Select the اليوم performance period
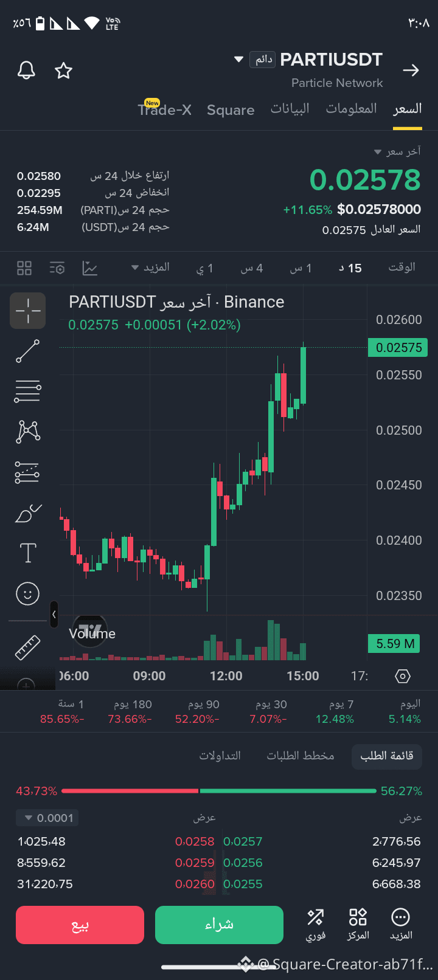 405,711
